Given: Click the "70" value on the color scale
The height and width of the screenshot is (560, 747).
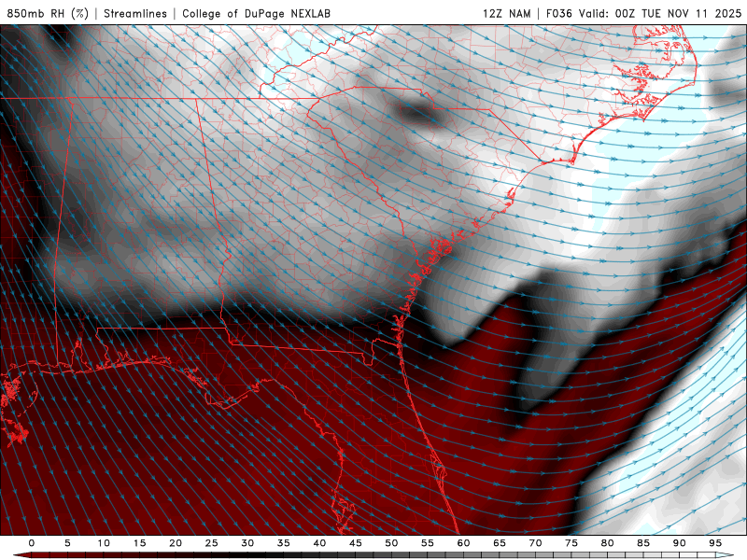Looking at the screenshot, I should [535, 543].
